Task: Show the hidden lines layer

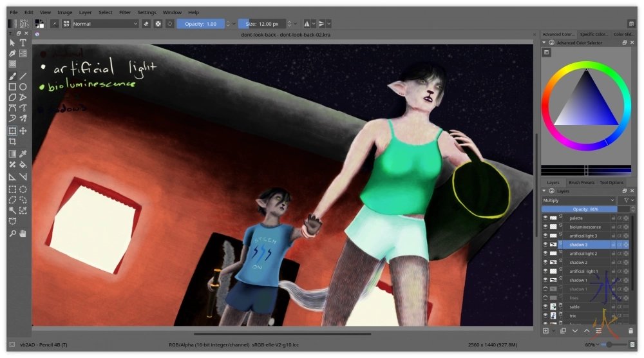Action: click(x=545, y=298)
